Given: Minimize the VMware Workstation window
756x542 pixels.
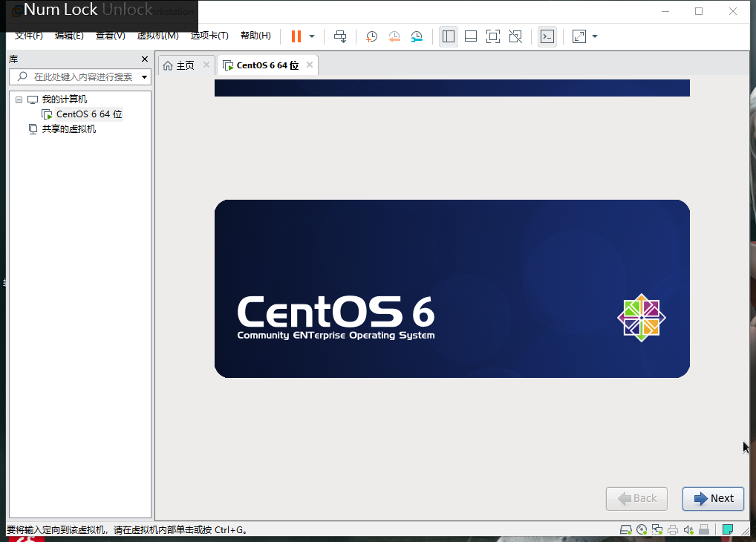Looking at the screenshot, I should 665,11.
